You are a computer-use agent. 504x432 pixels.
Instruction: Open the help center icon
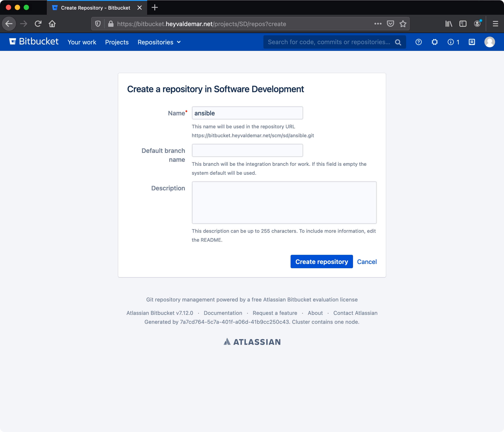418,42
